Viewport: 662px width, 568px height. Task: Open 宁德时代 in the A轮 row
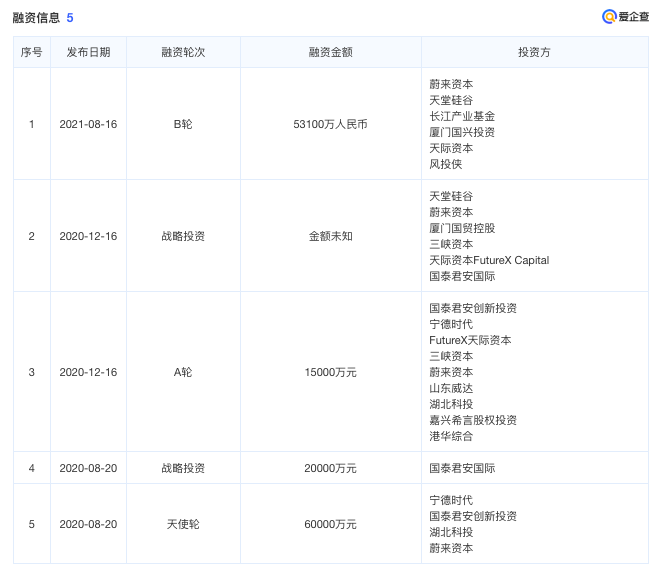pos(451,324)
